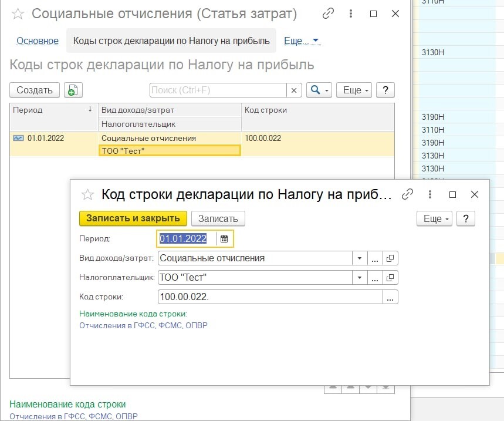This screenshot has height=421, width=504.
Task: Open the search magnifier dropdown
Action: tap(320, 90)
